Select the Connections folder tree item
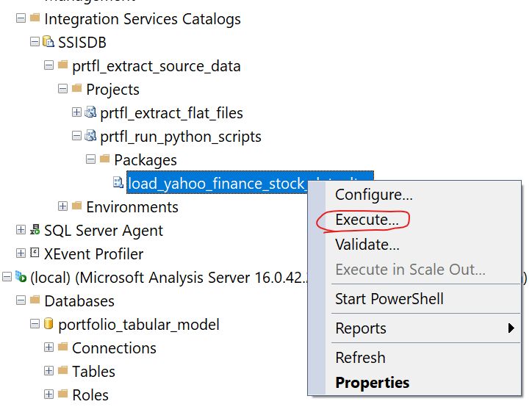532x407 pixels. pos(114,348)
